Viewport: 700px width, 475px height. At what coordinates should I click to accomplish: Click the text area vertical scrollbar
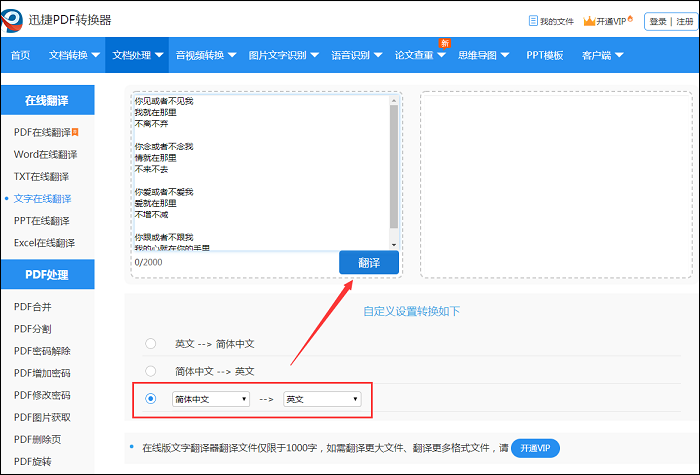[393, 170]
